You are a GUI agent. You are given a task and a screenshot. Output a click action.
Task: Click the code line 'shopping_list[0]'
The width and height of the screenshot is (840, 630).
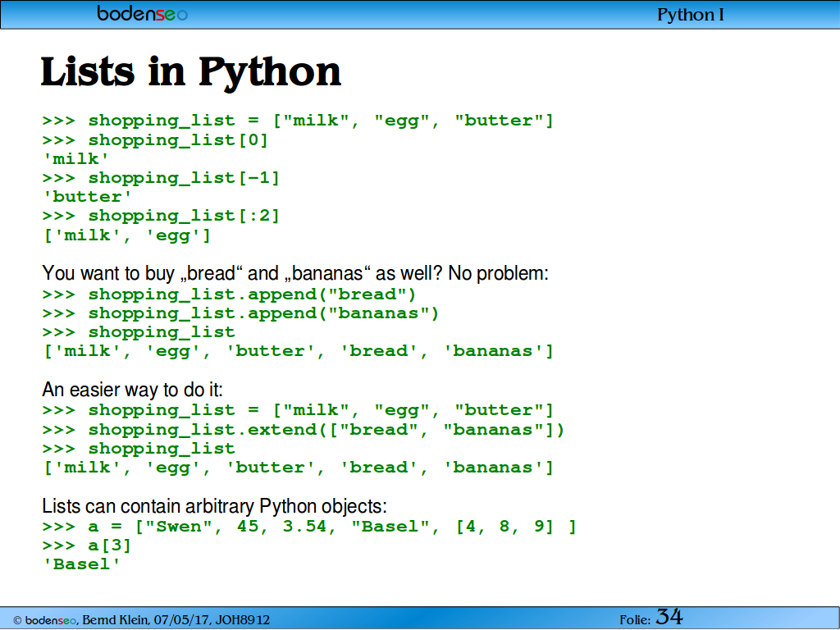point(155,140)
